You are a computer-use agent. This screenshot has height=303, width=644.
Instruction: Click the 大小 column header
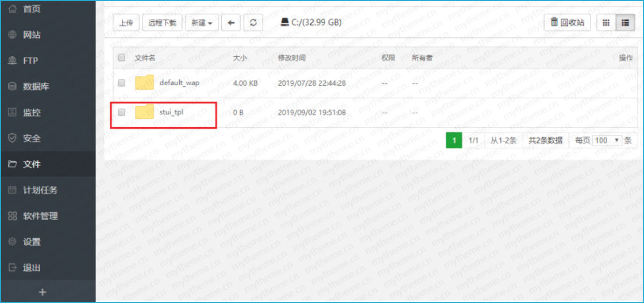(240, 58)
